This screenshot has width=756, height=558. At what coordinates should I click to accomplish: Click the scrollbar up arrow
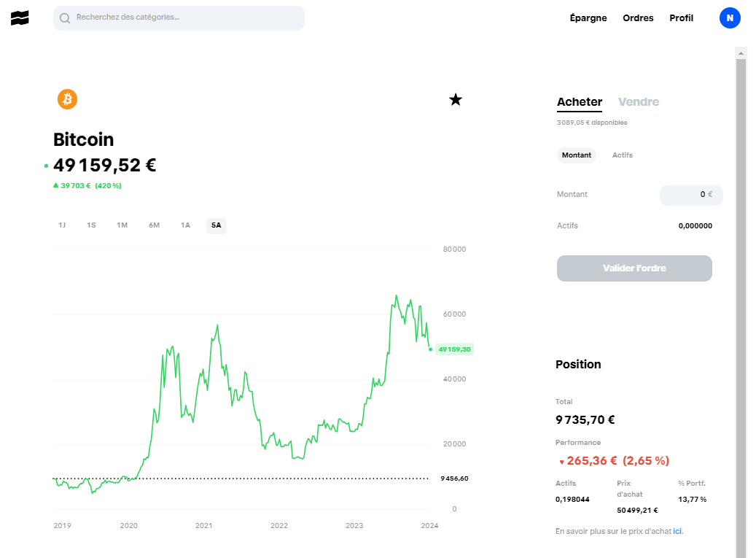(741, 53)
